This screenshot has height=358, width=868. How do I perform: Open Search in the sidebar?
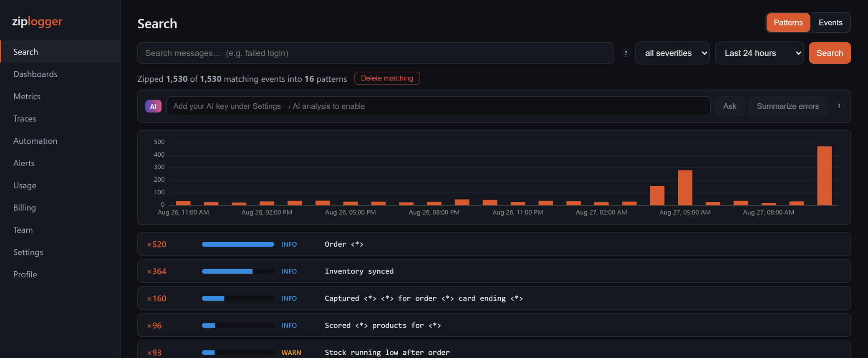tap(60, 52)
